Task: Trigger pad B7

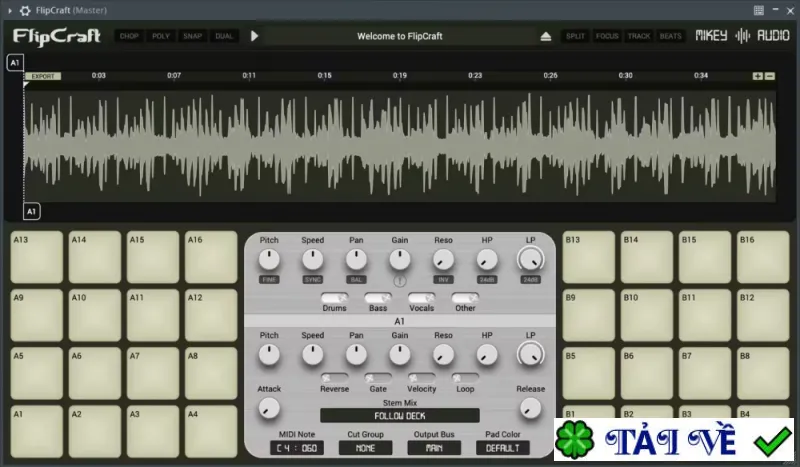Action: click(705, 374)
